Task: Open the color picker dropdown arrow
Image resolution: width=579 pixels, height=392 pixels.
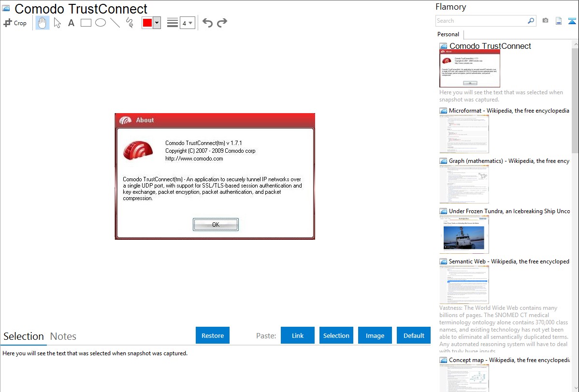Action: (157, 23)
